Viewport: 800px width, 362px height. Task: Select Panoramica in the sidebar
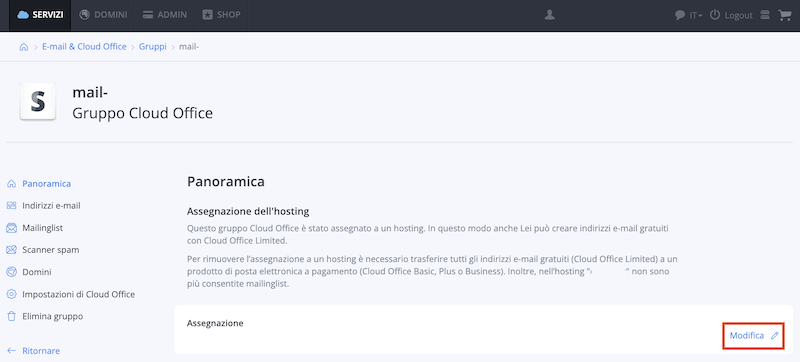click(46, 184)
